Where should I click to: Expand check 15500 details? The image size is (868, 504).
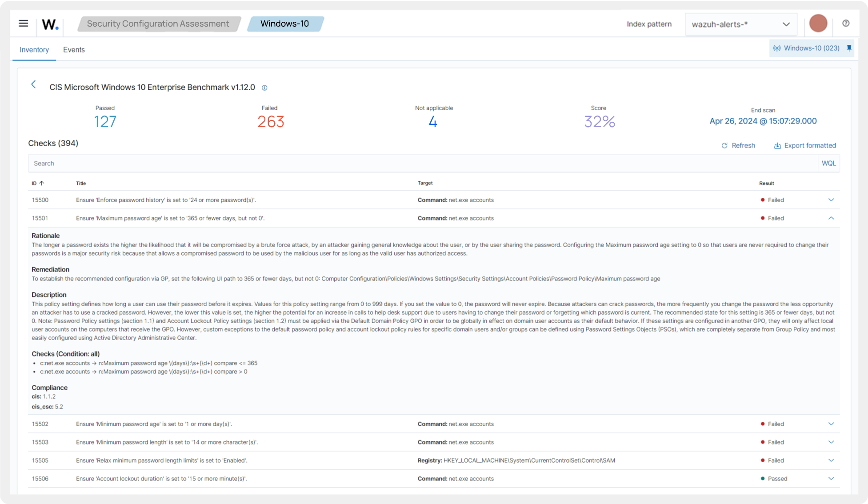point(831,200)
